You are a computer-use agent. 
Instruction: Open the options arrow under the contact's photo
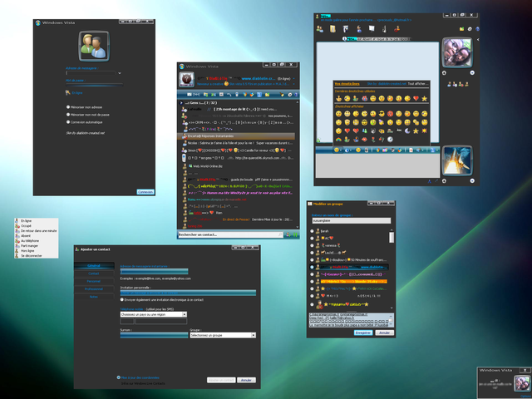472,72
